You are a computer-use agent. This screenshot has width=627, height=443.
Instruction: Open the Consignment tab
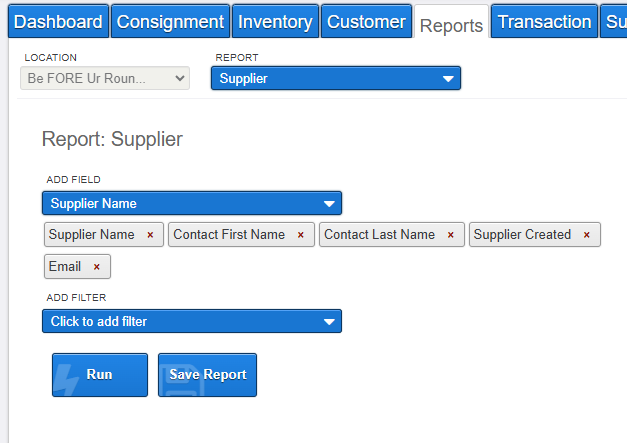169,21
